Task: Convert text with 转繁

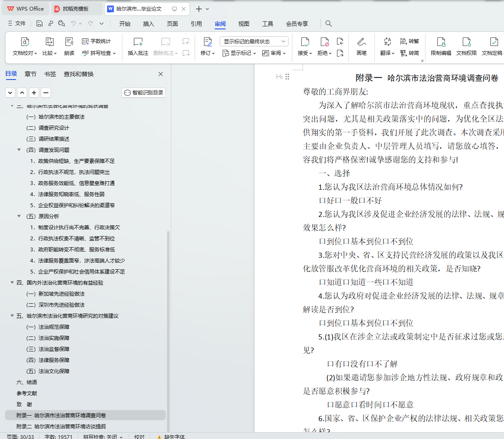Action: pyautogui.click(x=410, y=41)
